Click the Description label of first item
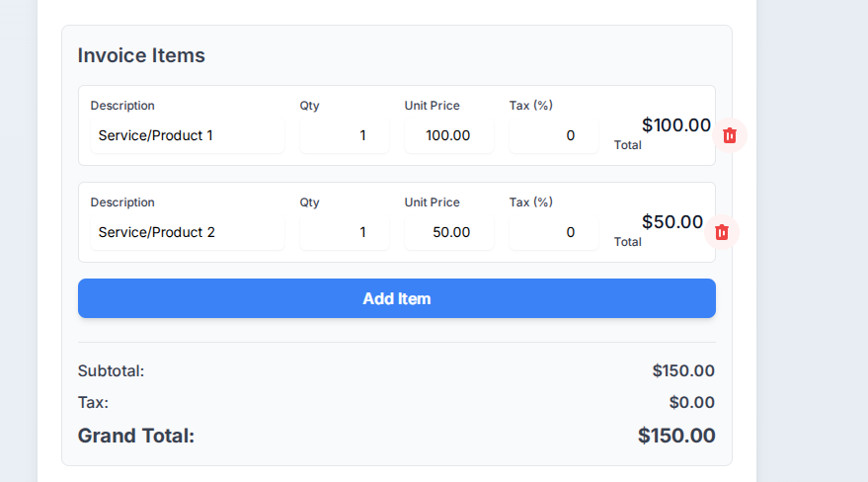 point(122,106)
